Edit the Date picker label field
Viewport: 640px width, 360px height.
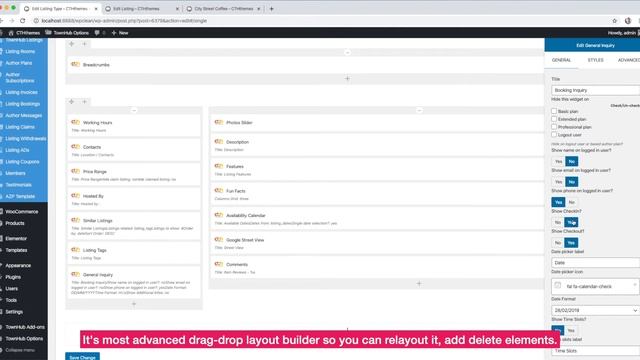point(596,262)
